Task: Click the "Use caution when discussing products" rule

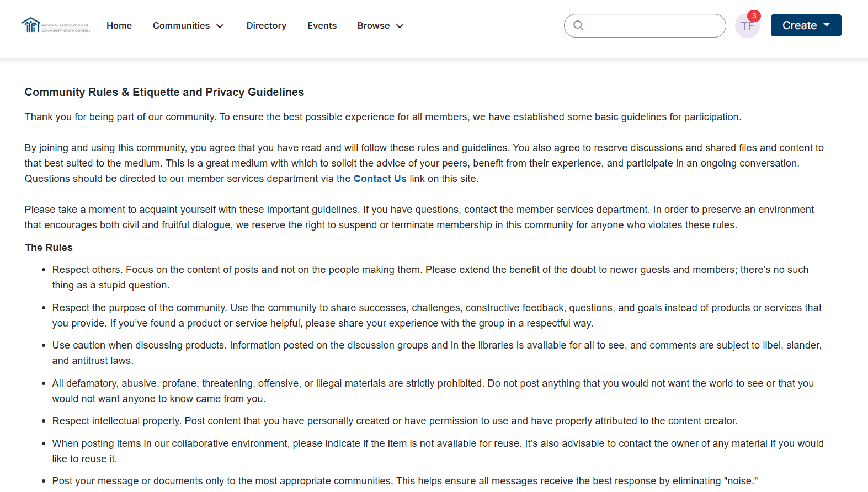Action: pyautogui.click(x=436, y=345)
